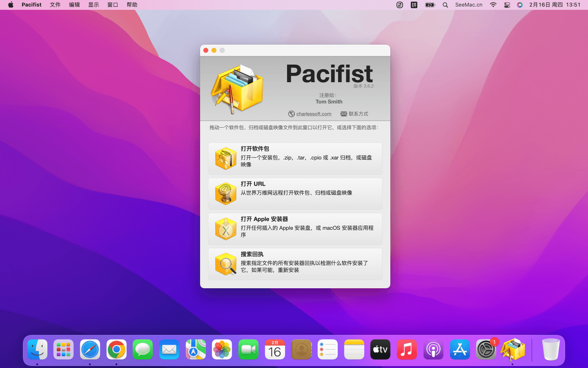Click the registered name Tom Smith

coord(329,102)
